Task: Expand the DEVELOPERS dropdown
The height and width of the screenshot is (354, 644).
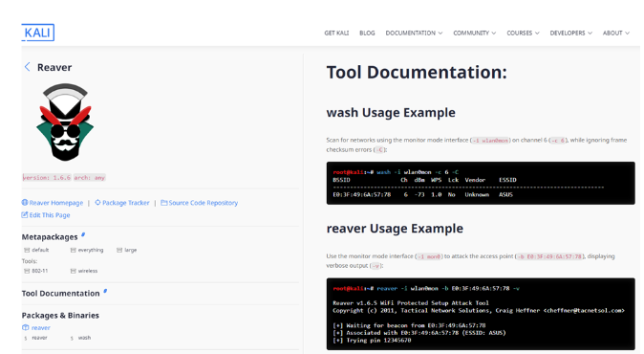Action: click(x=570, y=33)
